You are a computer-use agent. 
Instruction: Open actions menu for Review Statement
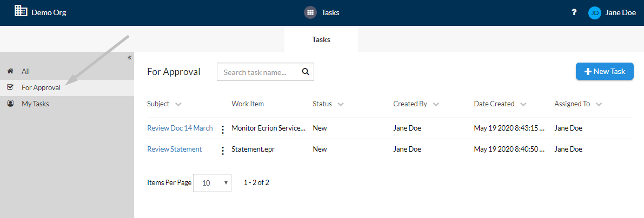click(x=223, y=151)
